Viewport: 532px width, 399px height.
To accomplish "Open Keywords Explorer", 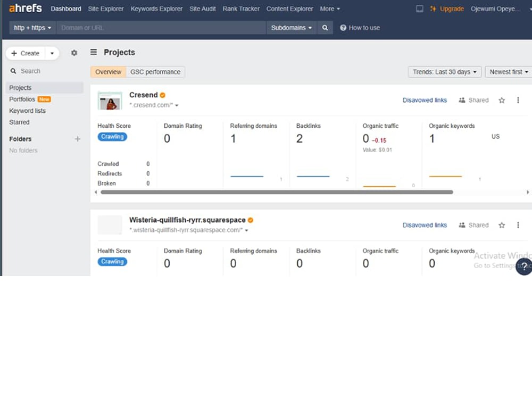I will [156, 9].
